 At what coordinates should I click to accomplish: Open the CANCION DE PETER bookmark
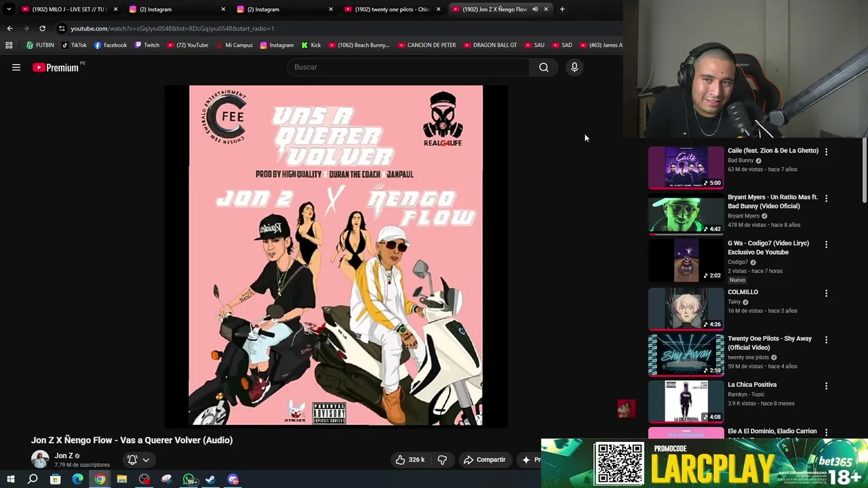click(x=427, y=45)
